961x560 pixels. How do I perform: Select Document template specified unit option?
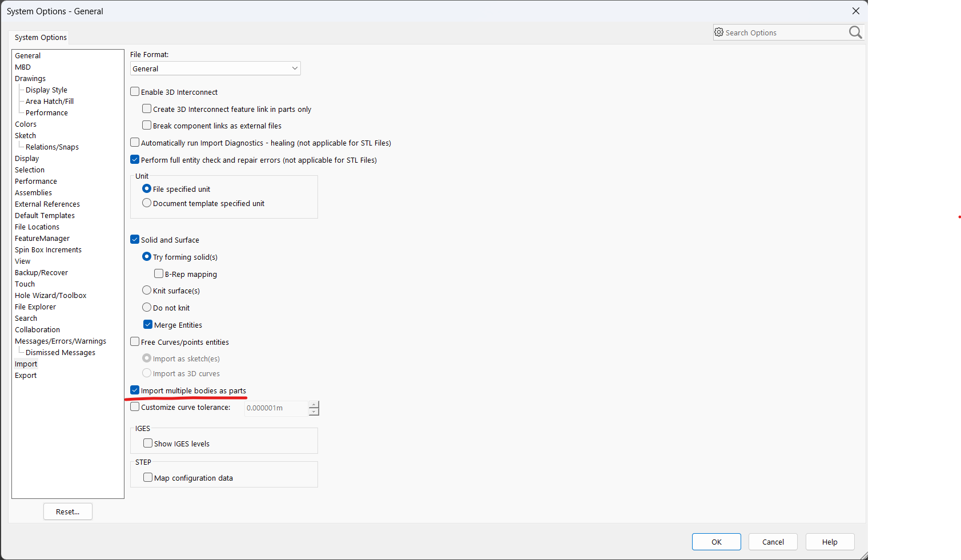(x=147, y=203)
